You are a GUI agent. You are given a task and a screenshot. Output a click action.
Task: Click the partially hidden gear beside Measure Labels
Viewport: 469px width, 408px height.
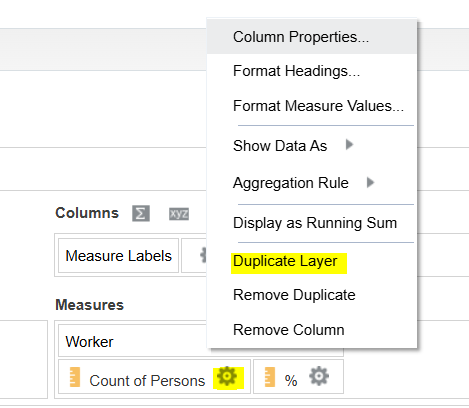pyautogui.click(x=203, y=255)
